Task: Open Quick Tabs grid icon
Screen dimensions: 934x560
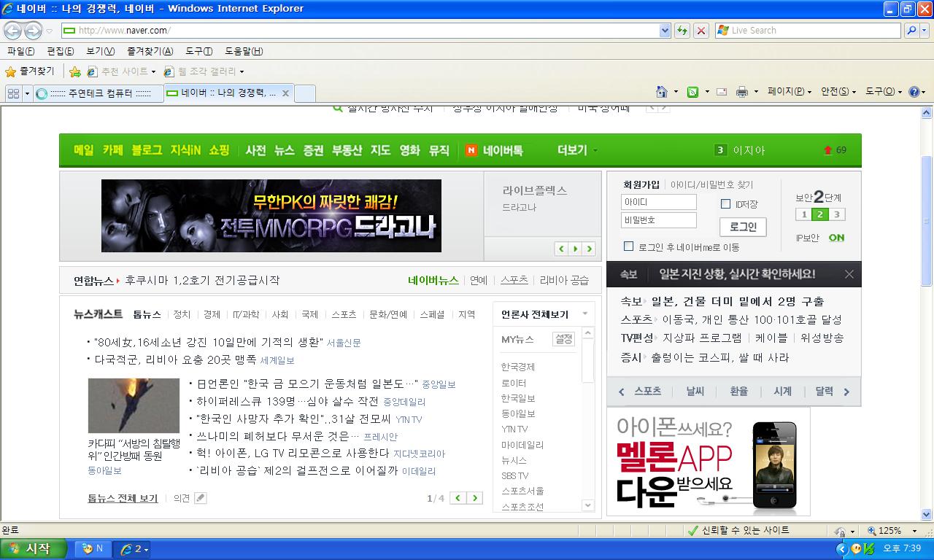Action: pos(13,93)
